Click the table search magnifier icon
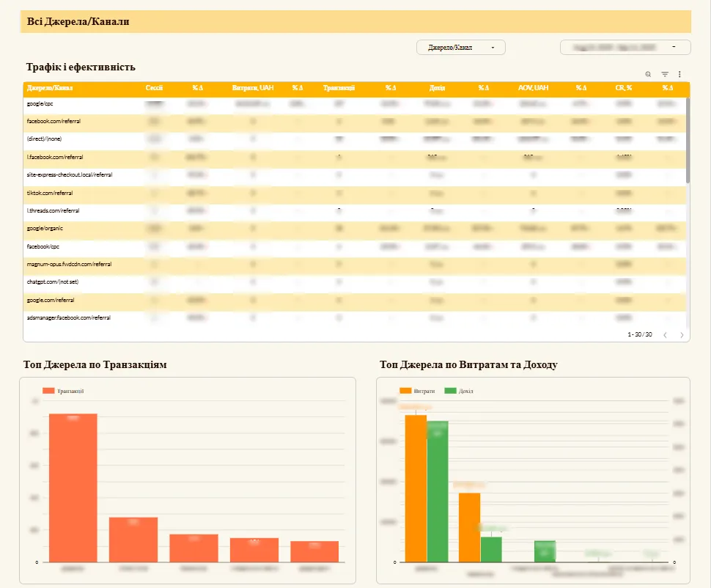Image resolution: width=711 pixels, height=588 pixels. pos(648,74)
